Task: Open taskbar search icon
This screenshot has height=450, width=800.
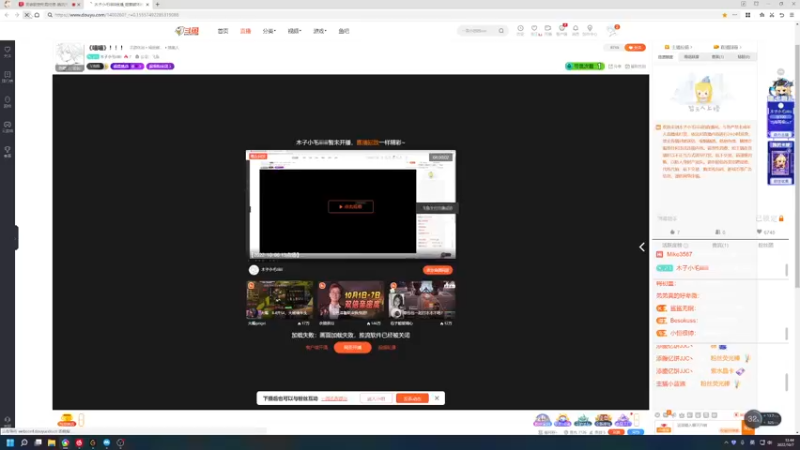Action: [24, 443]
